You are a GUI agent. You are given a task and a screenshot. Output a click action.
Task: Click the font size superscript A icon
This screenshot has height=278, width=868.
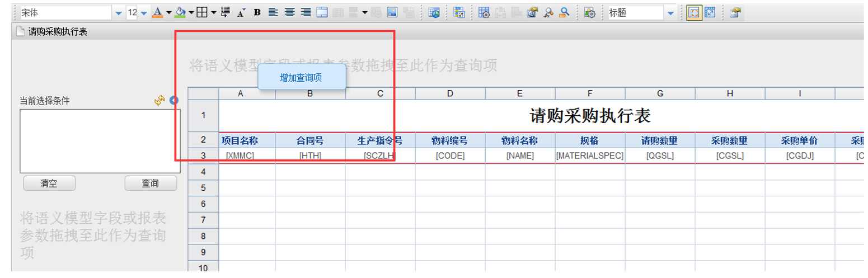click(x=241, y=12)
